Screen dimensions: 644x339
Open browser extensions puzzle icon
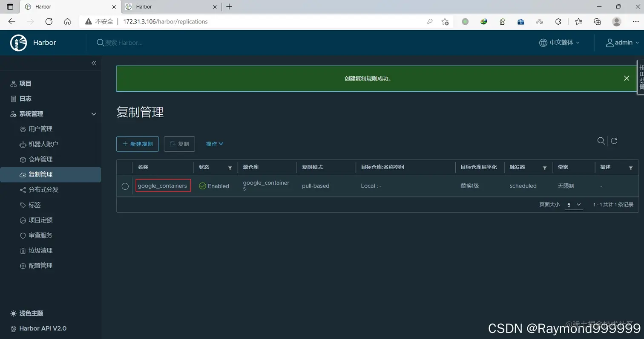coord(558,21)
